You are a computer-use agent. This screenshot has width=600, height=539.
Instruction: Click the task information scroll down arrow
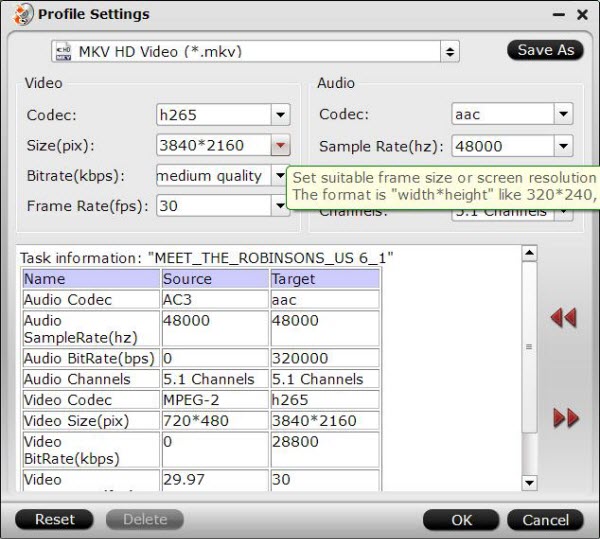(530, 483)
